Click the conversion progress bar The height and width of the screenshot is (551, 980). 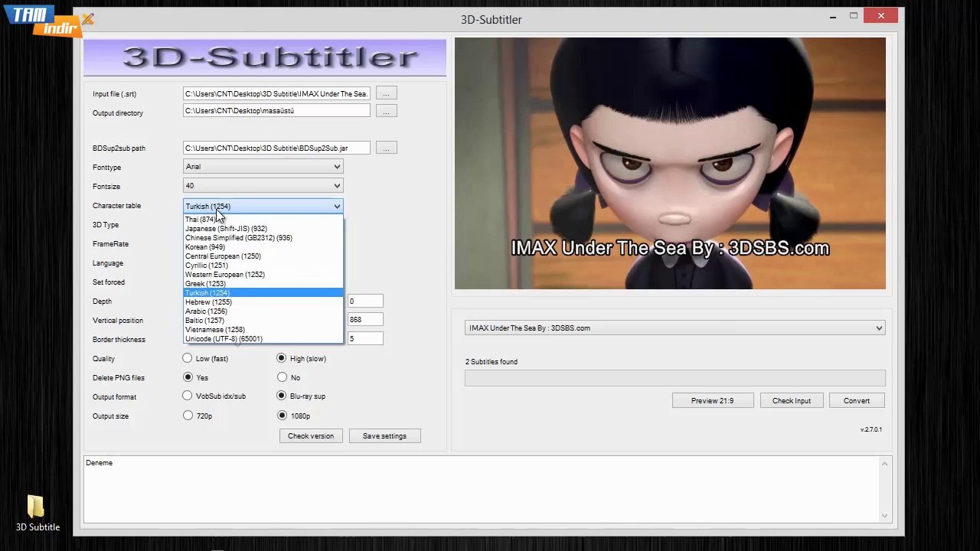675,378
